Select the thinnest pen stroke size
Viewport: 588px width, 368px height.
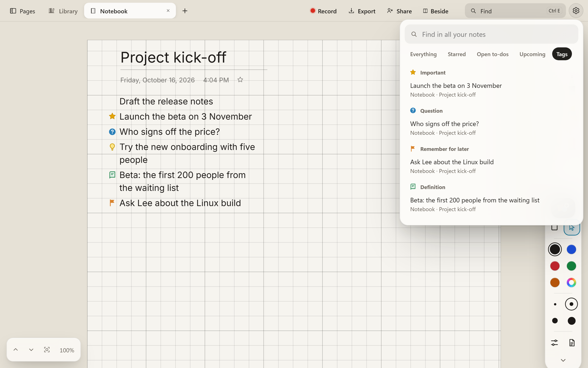(555, 304)
